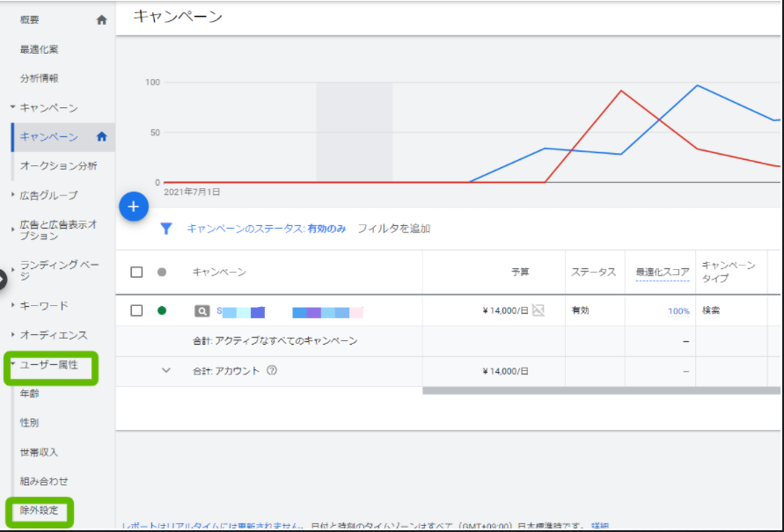Click フィルタを追加
Viewport: 784px width, 532px height.
pyautogui.click(x=394, y=229)
